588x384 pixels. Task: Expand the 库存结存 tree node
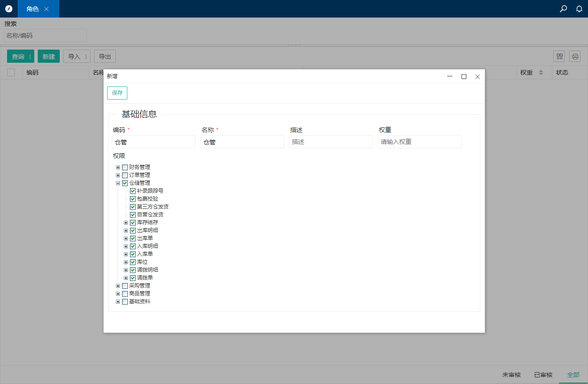tap(126, 223)
